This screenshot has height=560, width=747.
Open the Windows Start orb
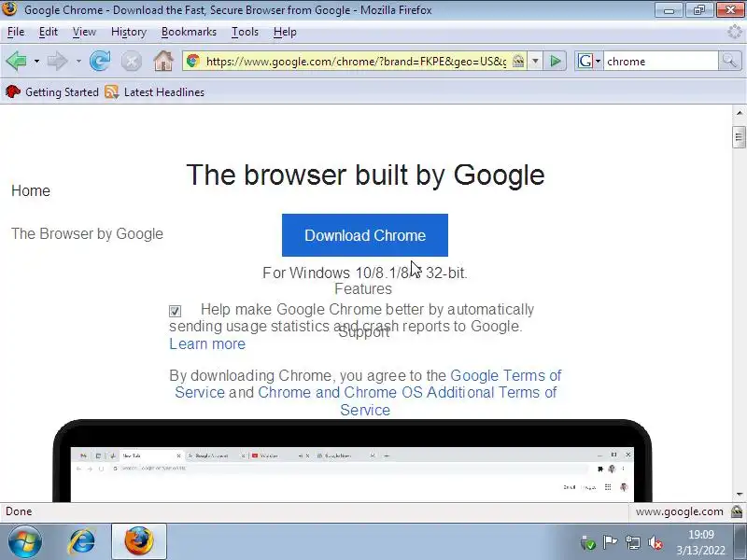(x=25, y=542)
